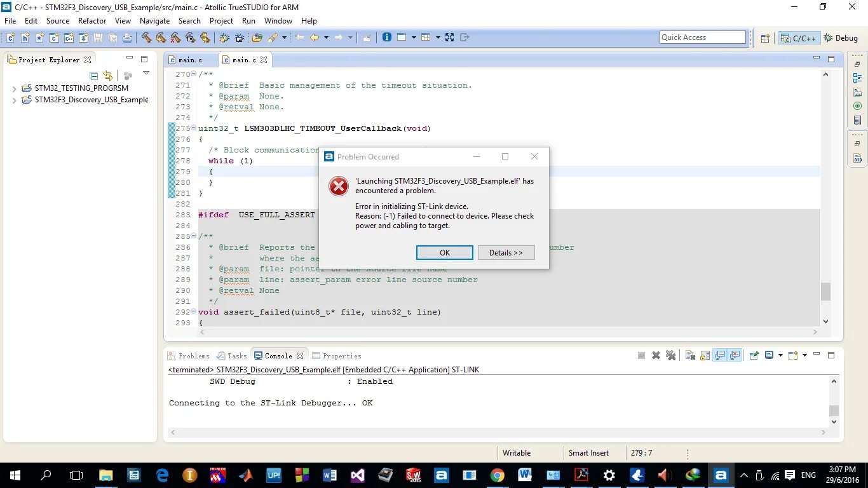868x488 pixels.
Task: Collapse the comment block at line 270
Action: click(194, 74)
